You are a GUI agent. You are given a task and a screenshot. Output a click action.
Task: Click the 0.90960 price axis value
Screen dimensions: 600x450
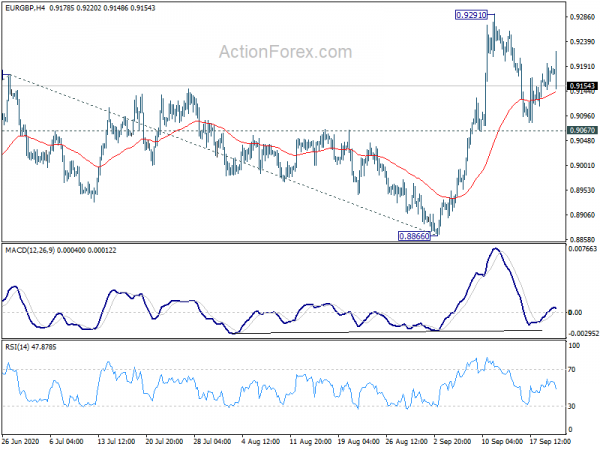click(582, 116)
